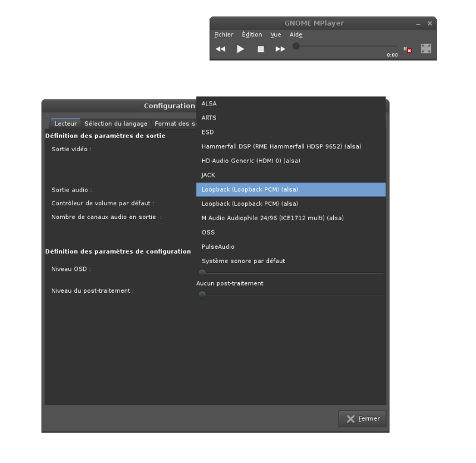Open the Édition menu
Image resolution: width=476 pixels, height=463 pixels.
click(252, 35)
